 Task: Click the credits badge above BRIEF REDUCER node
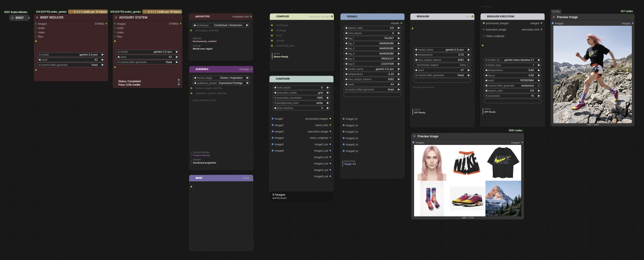click(88, 12)
